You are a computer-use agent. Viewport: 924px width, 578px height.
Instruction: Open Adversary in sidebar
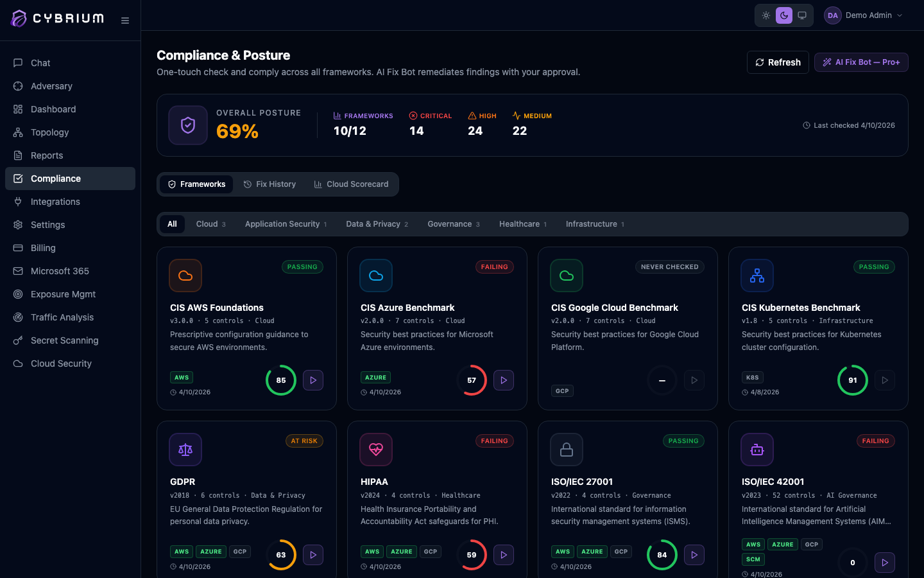70,86
